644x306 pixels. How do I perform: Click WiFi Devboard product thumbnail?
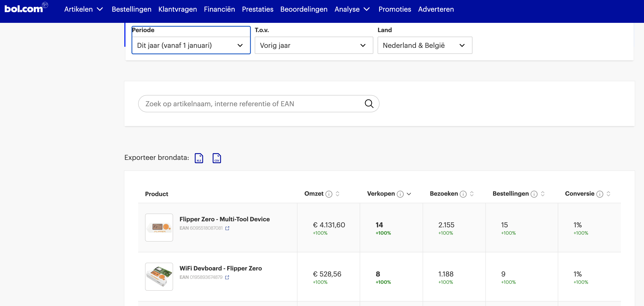[x=159, y=276]
